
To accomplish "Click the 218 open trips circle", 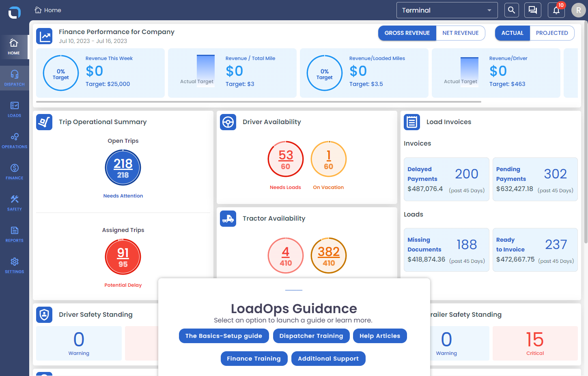I will (123, 168).
